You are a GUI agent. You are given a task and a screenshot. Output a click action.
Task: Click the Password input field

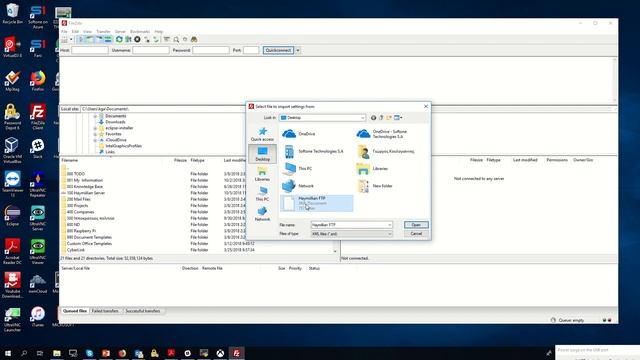211,50
